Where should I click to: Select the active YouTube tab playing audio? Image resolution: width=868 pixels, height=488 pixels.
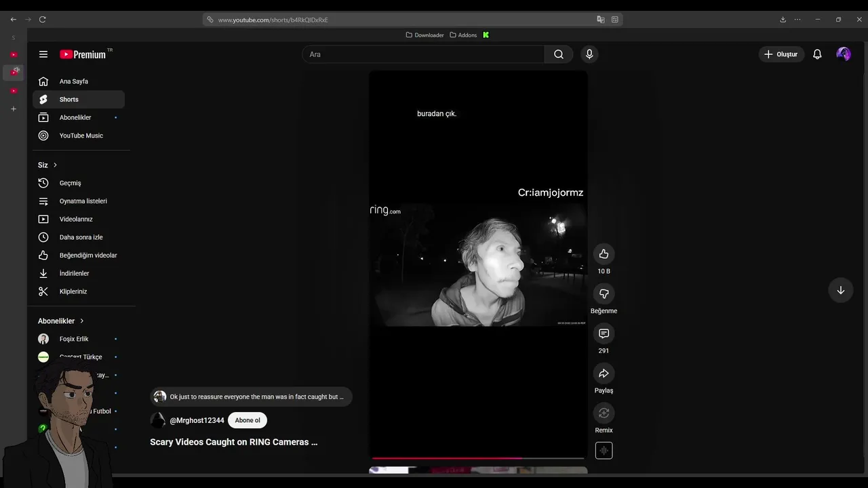click(14, 72)
